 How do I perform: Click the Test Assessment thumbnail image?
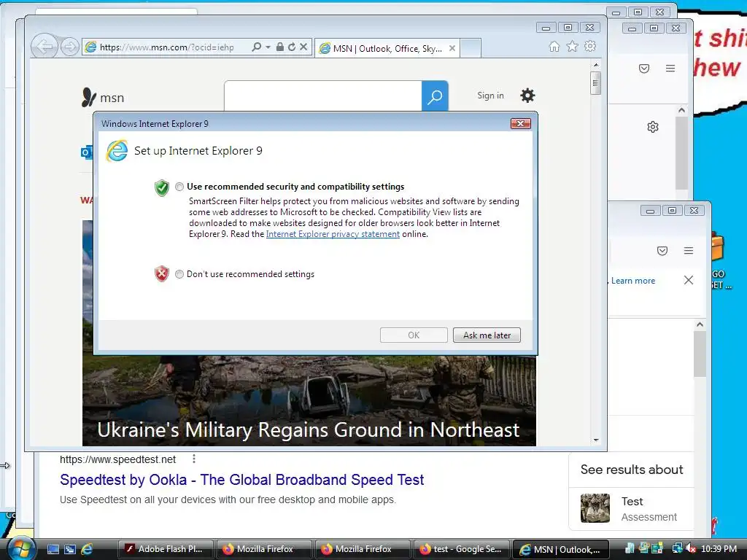[x=595, y=508]
